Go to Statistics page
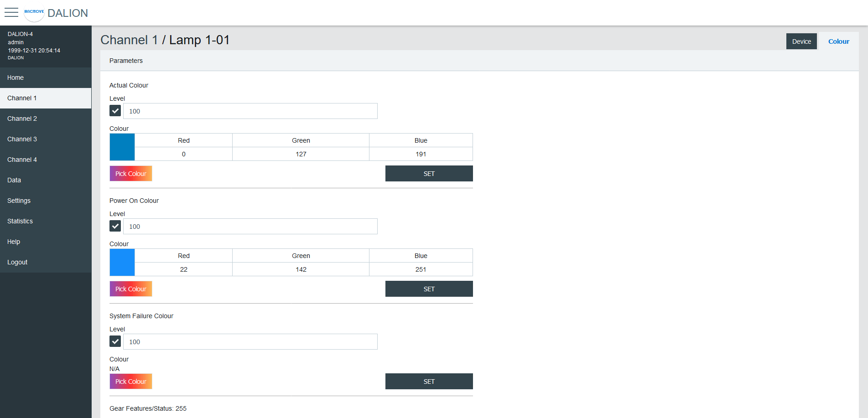The image size is (868, 418). click(x=20, y=221)
